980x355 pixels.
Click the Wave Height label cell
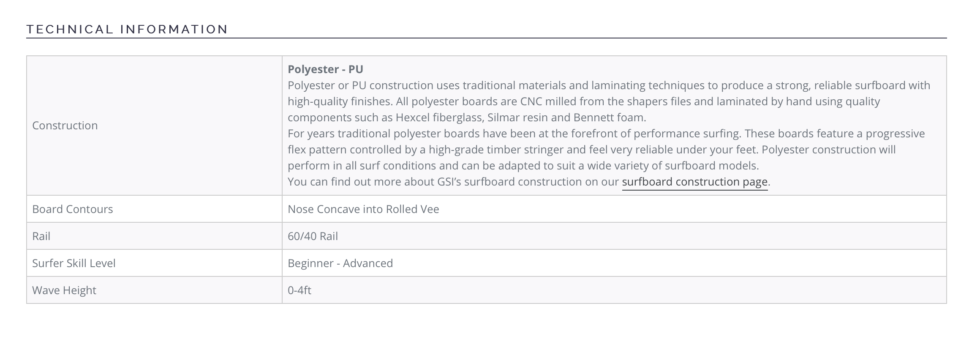tap(154, 290)
